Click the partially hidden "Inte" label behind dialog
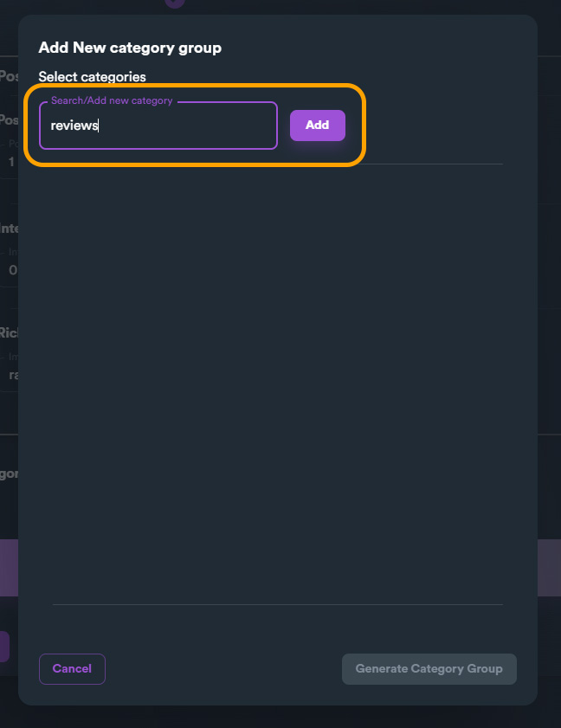561x728 pixels. tap(9, 229)
